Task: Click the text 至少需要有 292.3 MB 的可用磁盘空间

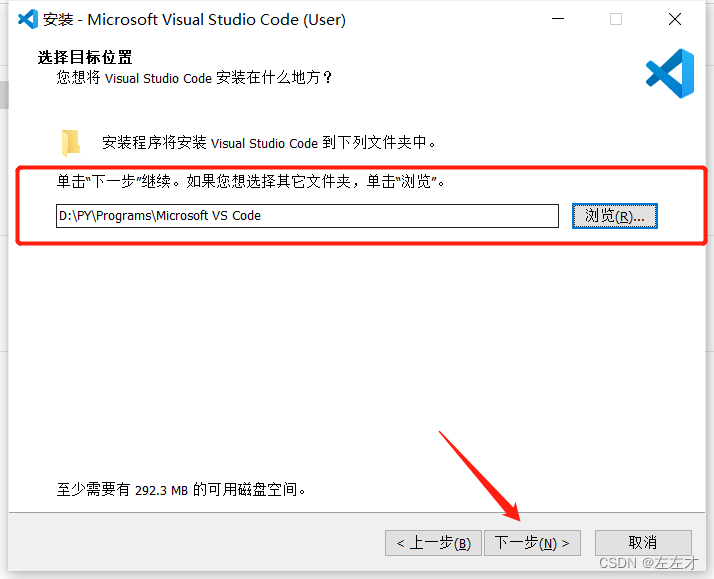Action: tap(181, 490)
